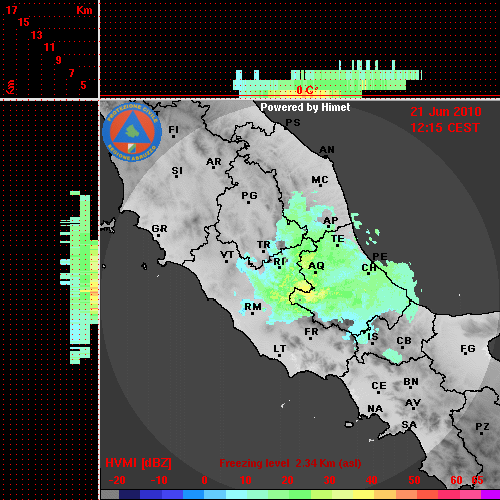The height and width of the screenshot is (500, 500).
Task: Click the '-20' value on dBZ scale
Action: coord(117,480)
